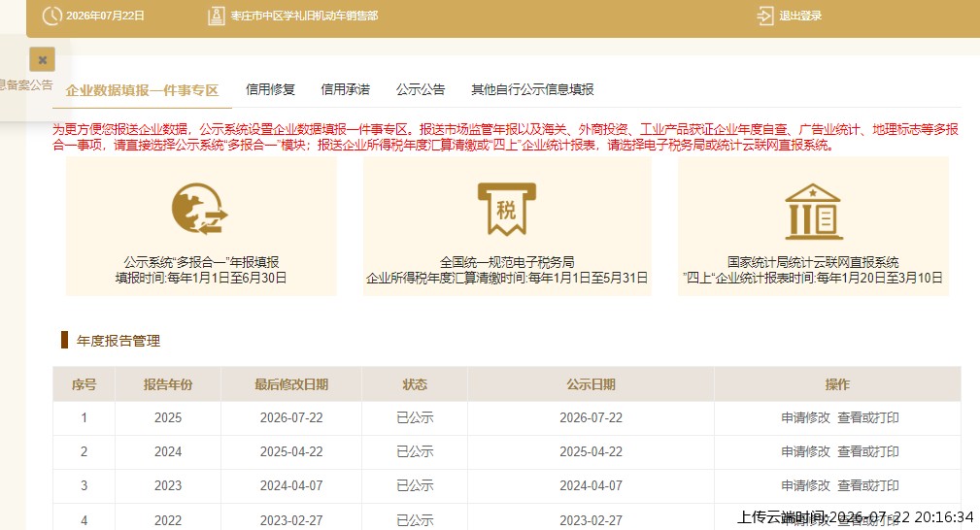Click the 公示日期 column header
Viewport: 980px width, 530px height.
[591, 384]
